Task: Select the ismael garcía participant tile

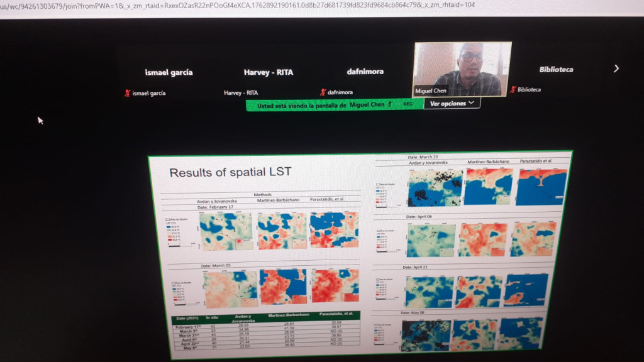Action: coord(169,72)
